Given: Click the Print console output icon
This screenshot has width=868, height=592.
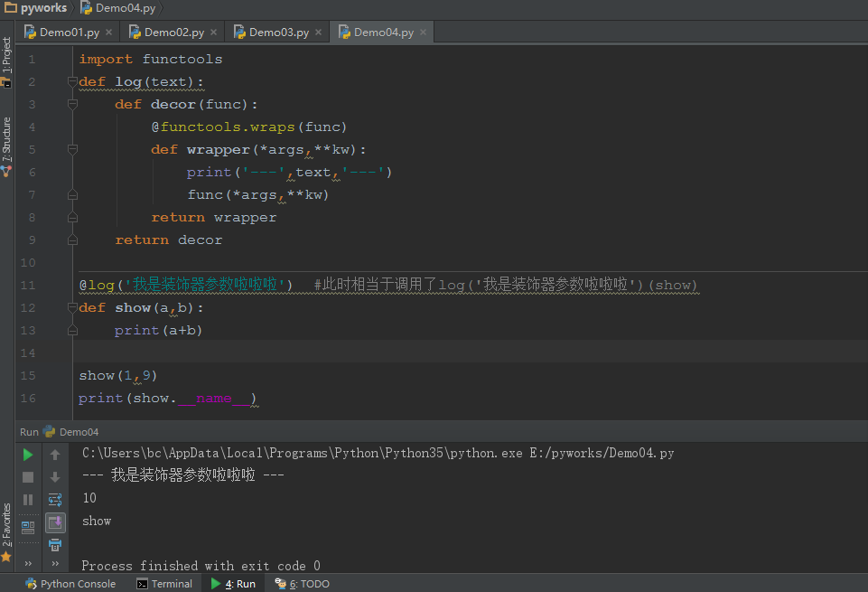Looking at the screenshot, I should [x=55, y=545].
